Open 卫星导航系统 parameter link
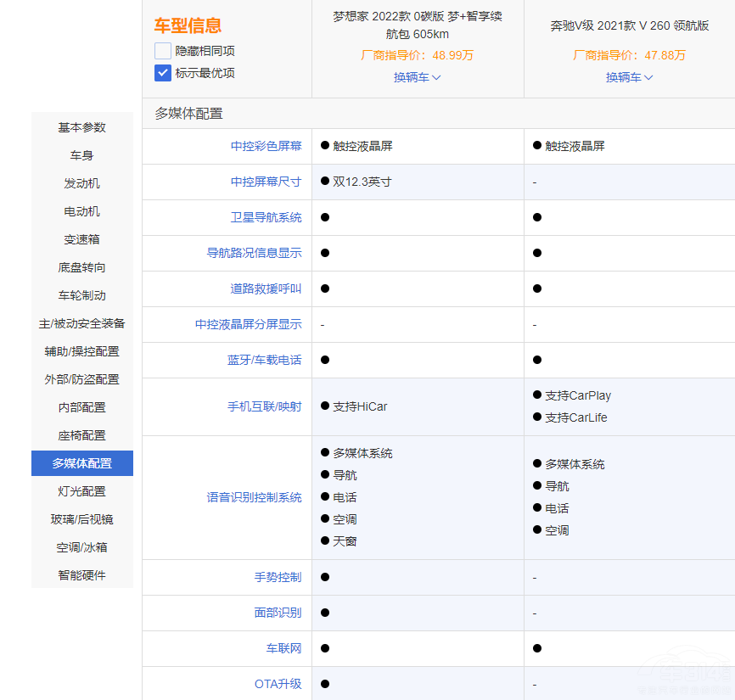 point(266,217)
